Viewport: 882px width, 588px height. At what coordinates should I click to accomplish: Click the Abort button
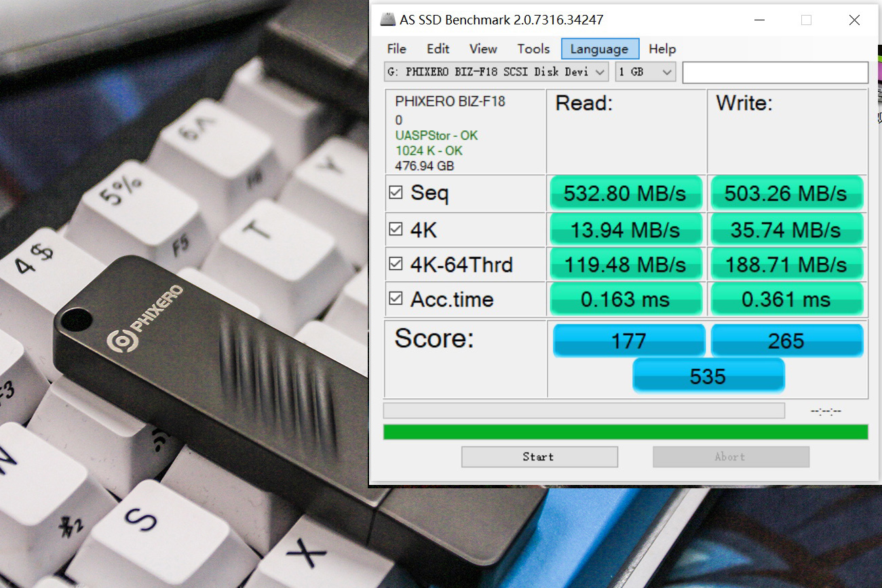pos(731,457)
